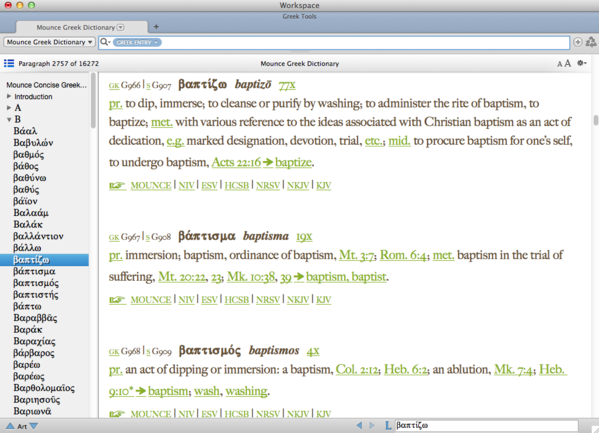Go to the previous article arrow
599x433 pixels.
click(10, 426)
